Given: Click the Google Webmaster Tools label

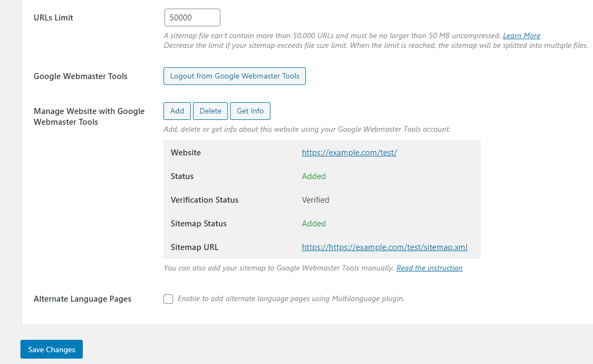Looking at the screenshot, I should [81, 76].
